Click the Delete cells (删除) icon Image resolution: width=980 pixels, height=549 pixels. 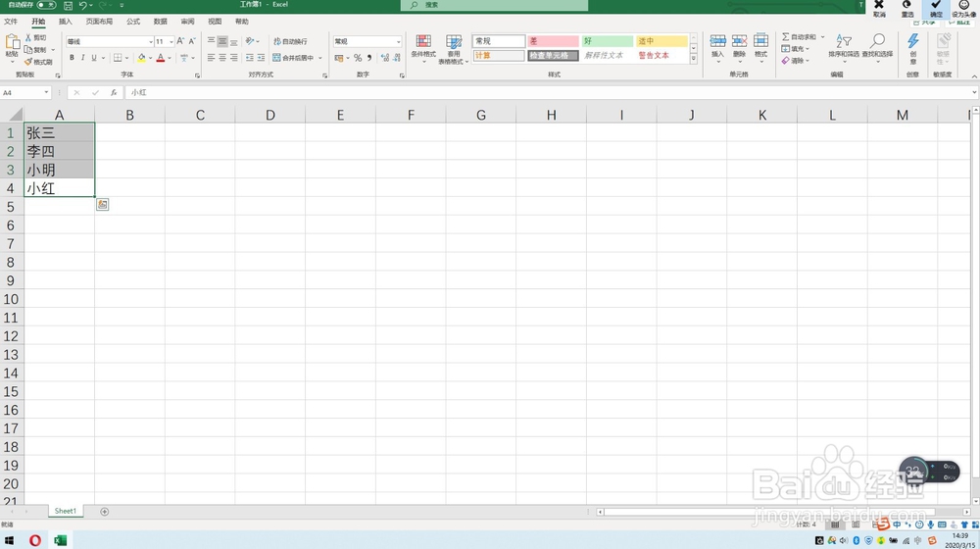click(x=739, y=41)
